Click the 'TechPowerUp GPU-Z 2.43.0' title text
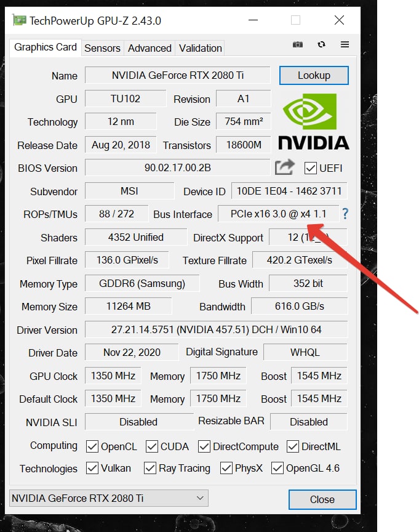This screenshot has width=419, height=532. click(95, 21)
